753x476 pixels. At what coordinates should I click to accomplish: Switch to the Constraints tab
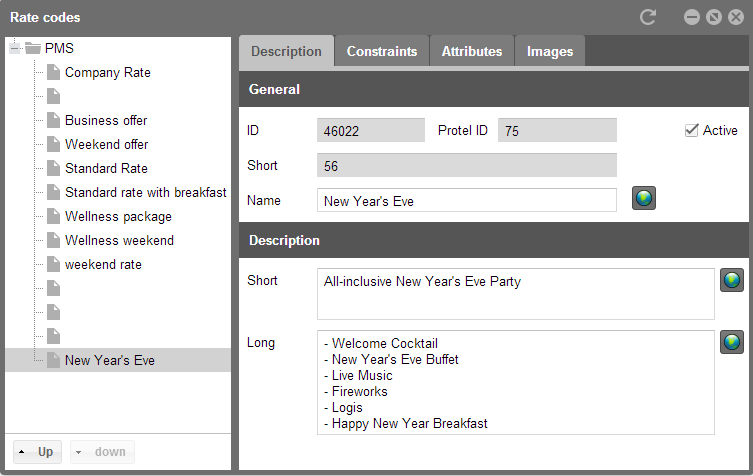tap(382, 51)
